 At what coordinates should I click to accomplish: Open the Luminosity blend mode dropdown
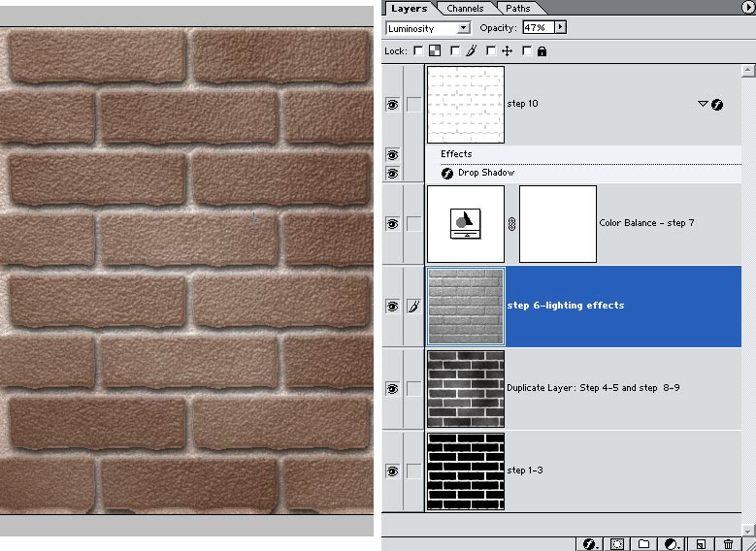(428, 28)
